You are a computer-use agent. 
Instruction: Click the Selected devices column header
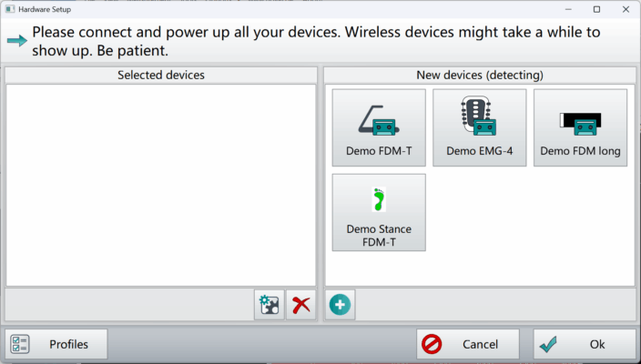click(161, 75)
